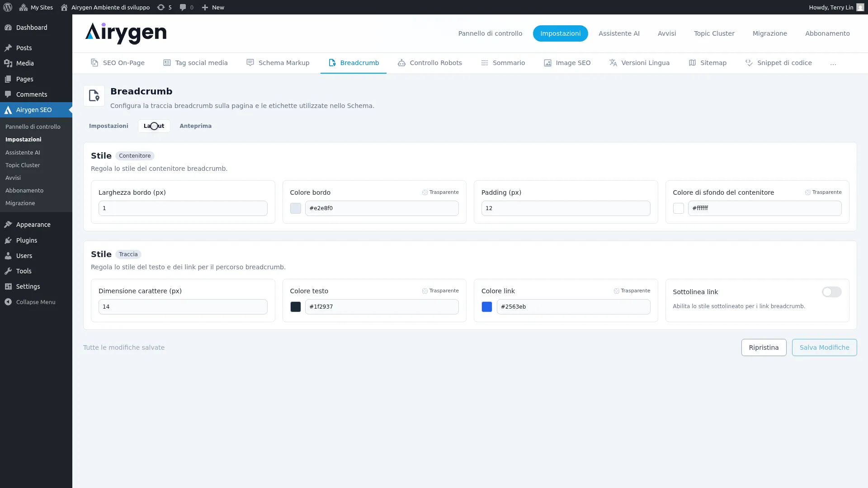Screen dimensions: 868x488
Task: Click the Schema Markup tab icon
Action: coord(250,63)
